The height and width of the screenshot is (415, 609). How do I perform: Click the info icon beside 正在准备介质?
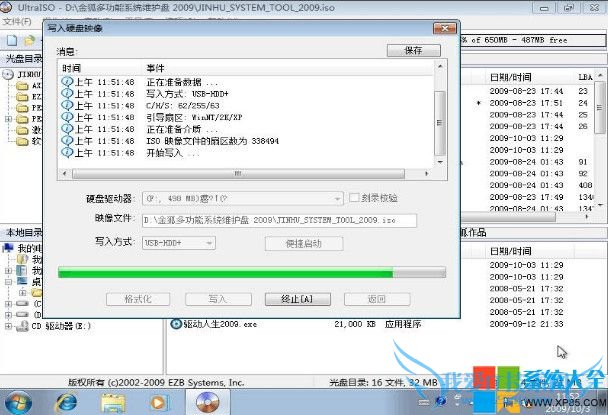(67, 128)
